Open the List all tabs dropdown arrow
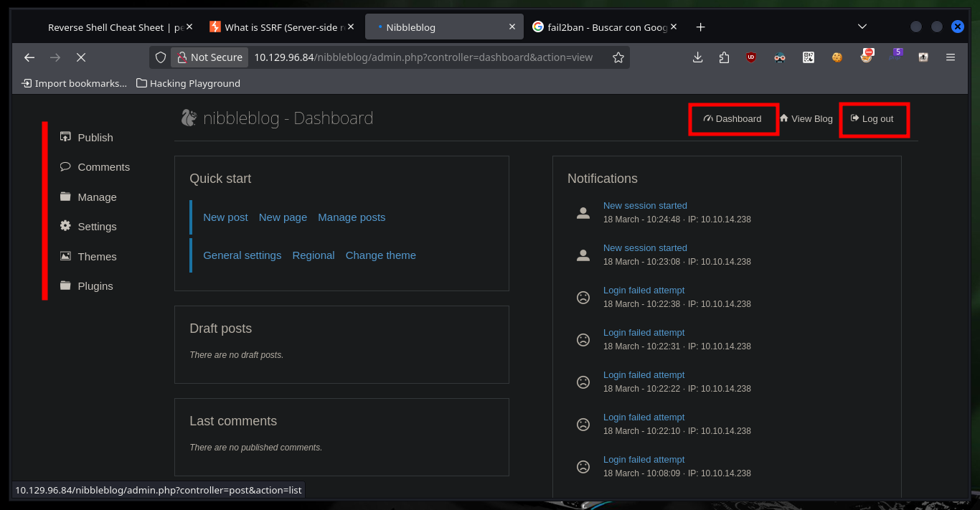Image resolution: width=980 pixels, height=510 pixels. 862,27
